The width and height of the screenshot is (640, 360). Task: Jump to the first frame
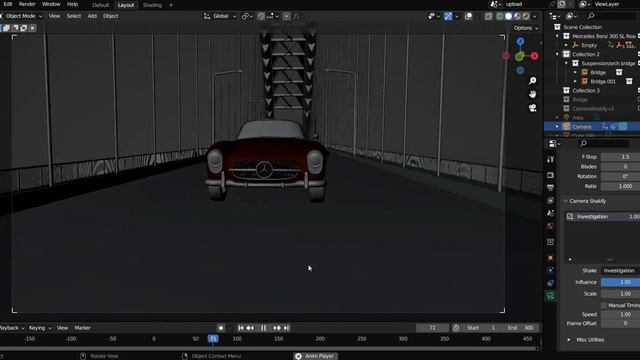point(241,328)
